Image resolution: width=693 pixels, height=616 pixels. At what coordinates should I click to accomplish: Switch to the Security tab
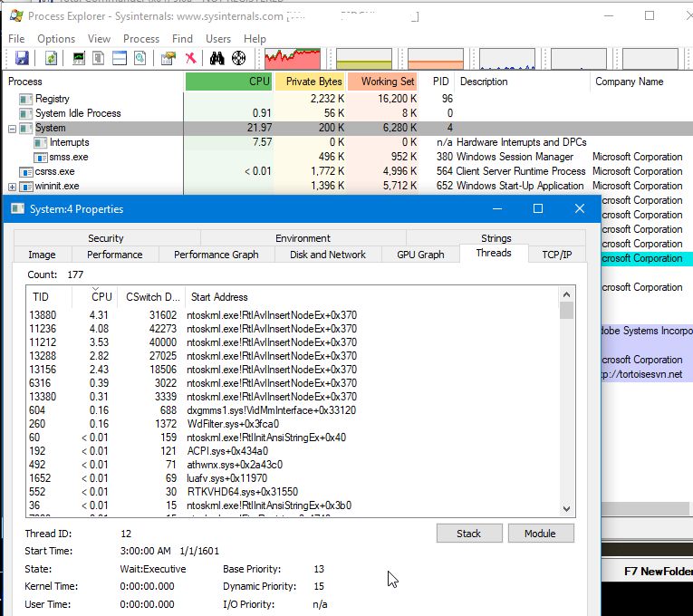[x=106, y=238]
